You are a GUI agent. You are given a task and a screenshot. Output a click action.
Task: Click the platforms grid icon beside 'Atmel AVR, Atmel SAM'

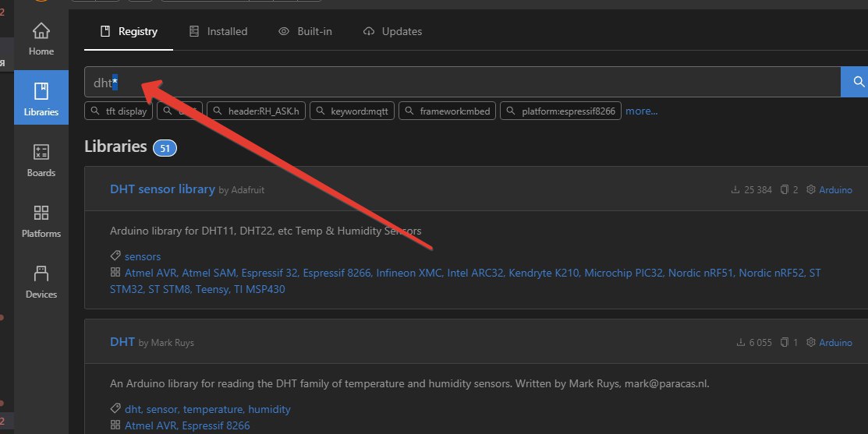(115, 272)
